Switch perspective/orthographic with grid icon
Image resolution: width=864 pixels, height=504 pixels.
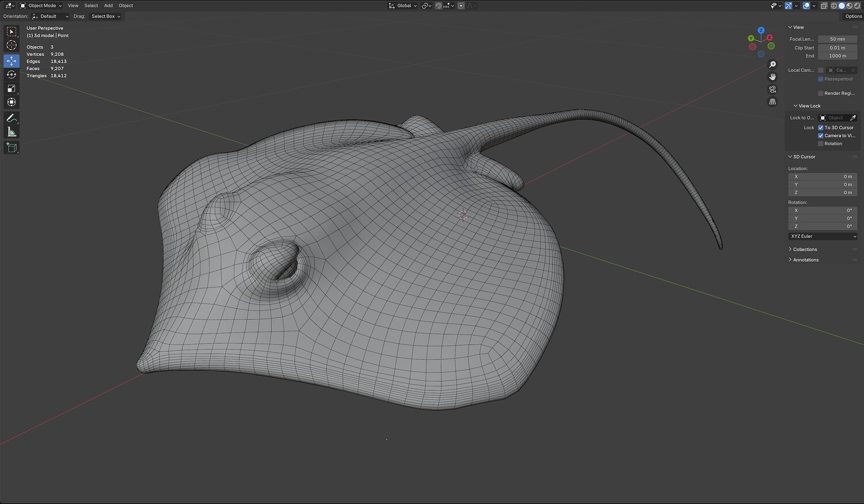click(x=772, y=102)
